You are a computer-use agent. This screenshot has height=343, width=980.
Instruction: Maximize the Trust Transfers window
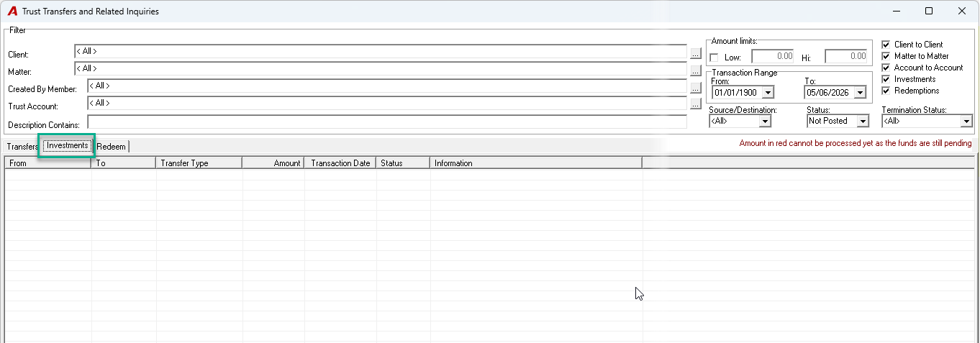(x=929, y=12)
